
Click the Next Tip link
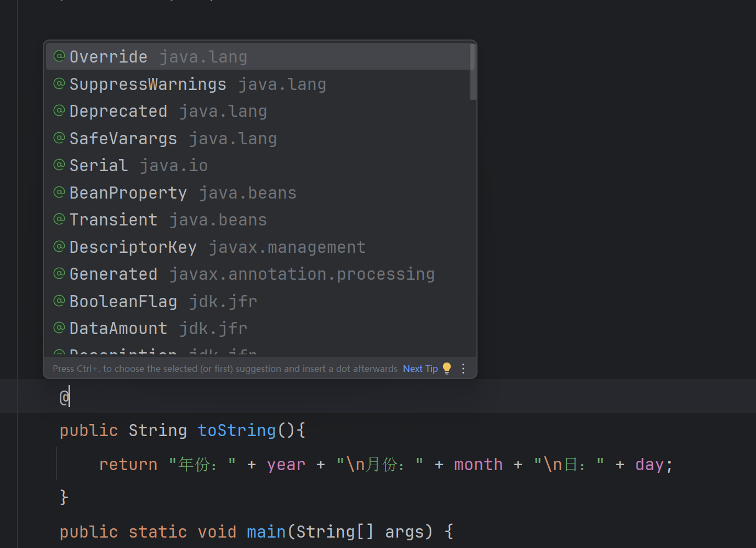click(x=420, y=369)
